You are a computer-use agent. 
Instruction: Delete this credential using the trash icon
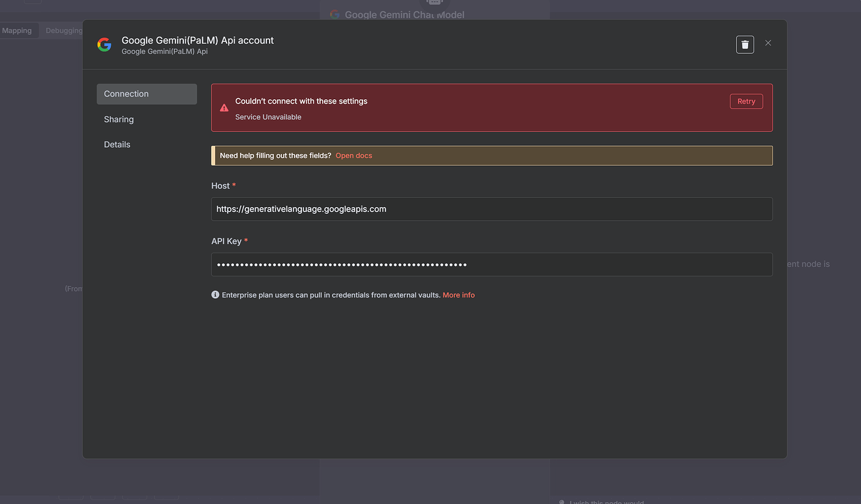[744, 44]
